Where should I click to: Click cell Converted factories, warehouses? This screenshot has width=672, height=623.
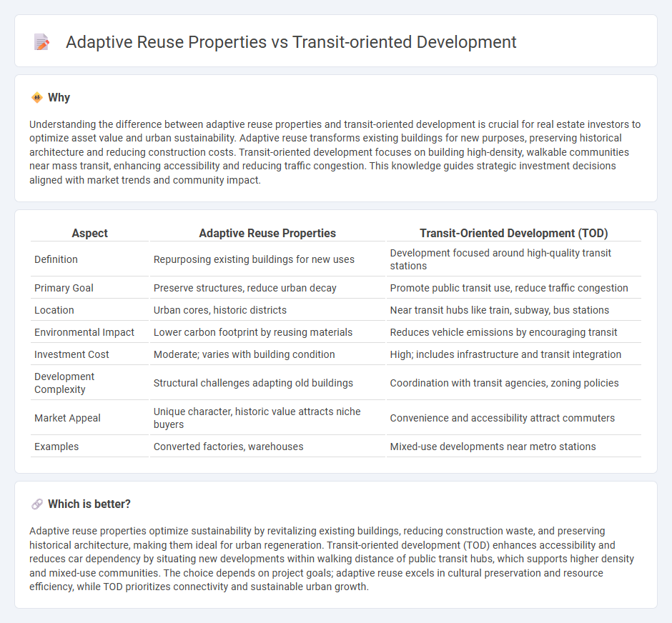tap(267, 447)
